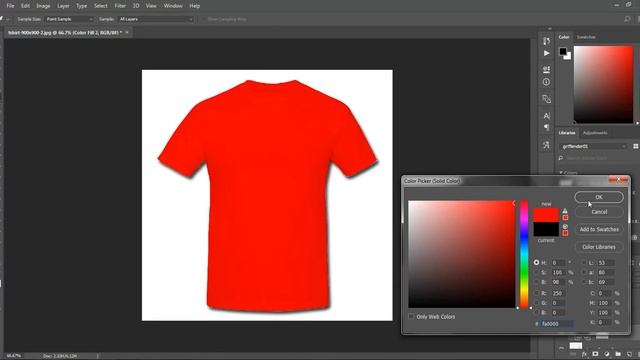Open the History panel icon in the dock
The height and width of the screenshot is (360, 640).
[547, 41]
